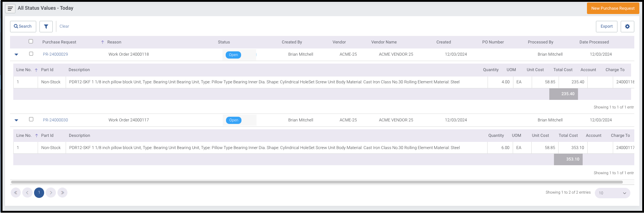
Task: Clear the applied filters
Action: 64,26
